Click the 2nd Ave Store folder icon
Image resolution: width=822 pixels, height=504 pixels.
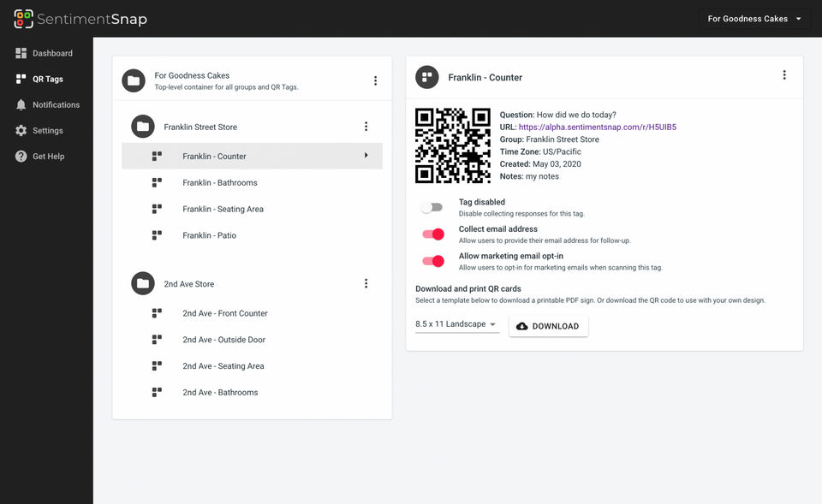[x=142, y=284]
